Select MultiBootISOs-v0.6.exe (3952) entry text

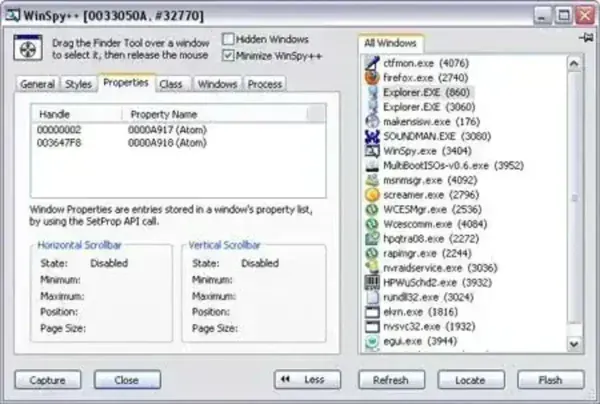coord(453,165)
